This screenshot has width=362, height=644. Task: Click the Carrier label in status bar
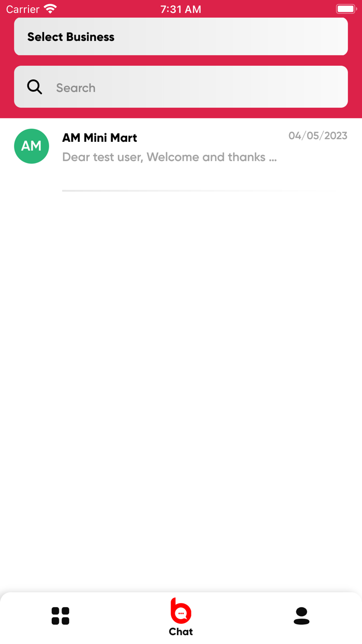pyautogui.click(x=23, y=9)
